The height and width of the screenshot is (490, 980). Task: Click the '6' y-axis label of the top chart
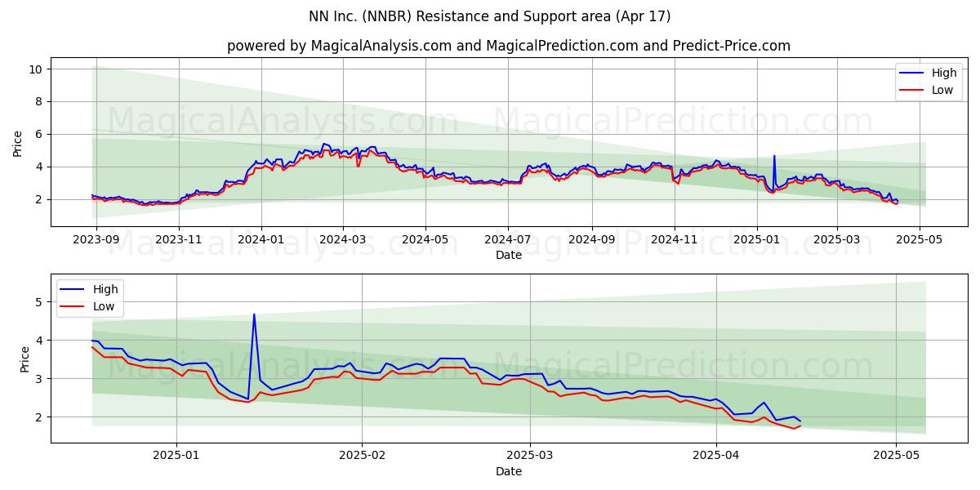(x=38, y=135)
